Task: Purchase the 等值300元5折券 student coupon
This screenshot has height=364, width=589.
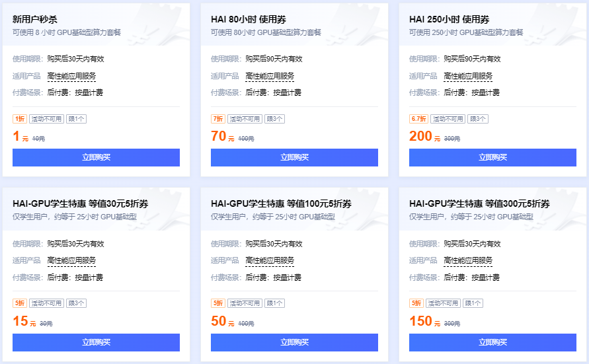Action: tap(493, 342)
